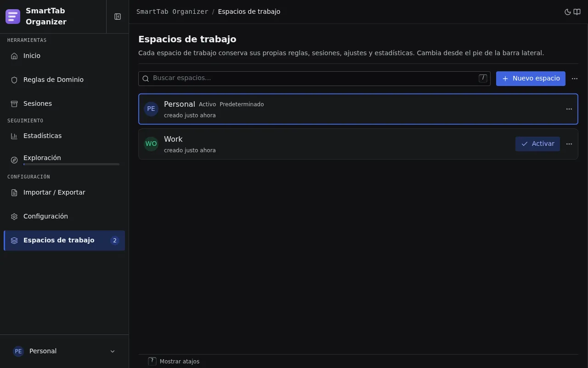Select Exploración in the sidebar
Viewport: 588px width, 368px height.
(64, 160)
